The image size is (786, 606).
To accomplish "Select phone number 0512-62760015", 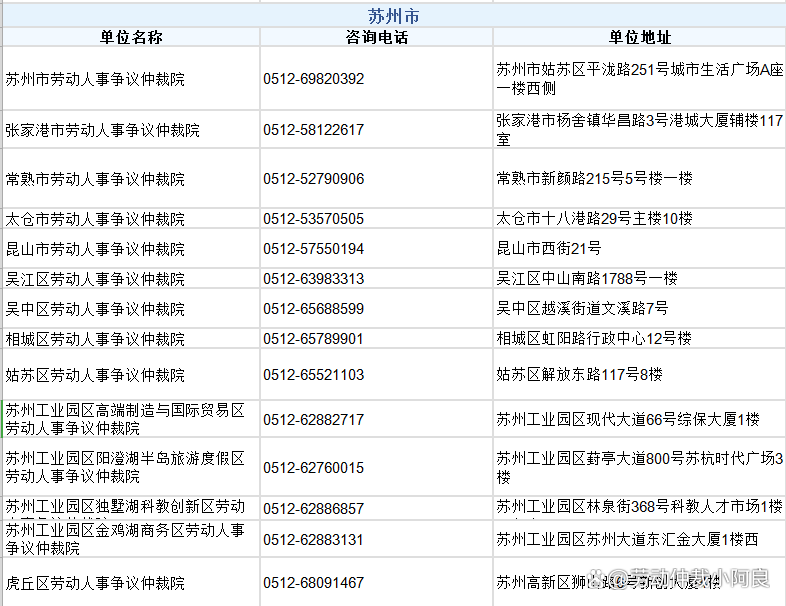I will (314, 468).
